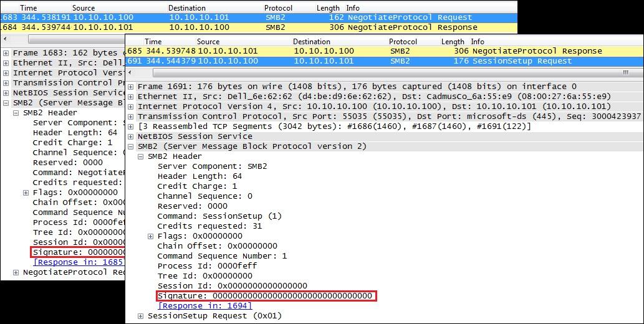Click left scroll arrow in front window
Viewport: 644px width, 324px height.
point(130,73)
